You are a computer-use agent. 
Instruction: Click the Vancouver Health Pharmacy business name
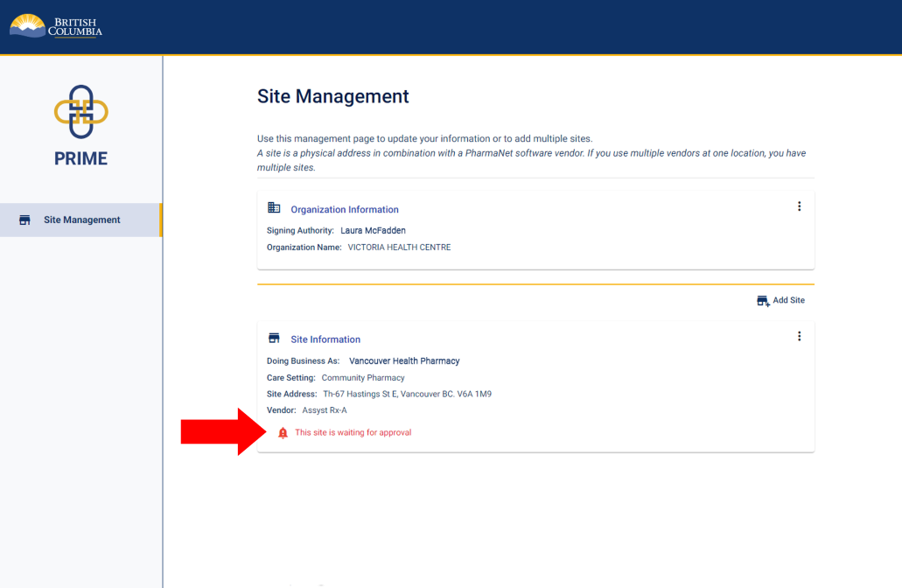pyautogui.click(x=404, y=360)
